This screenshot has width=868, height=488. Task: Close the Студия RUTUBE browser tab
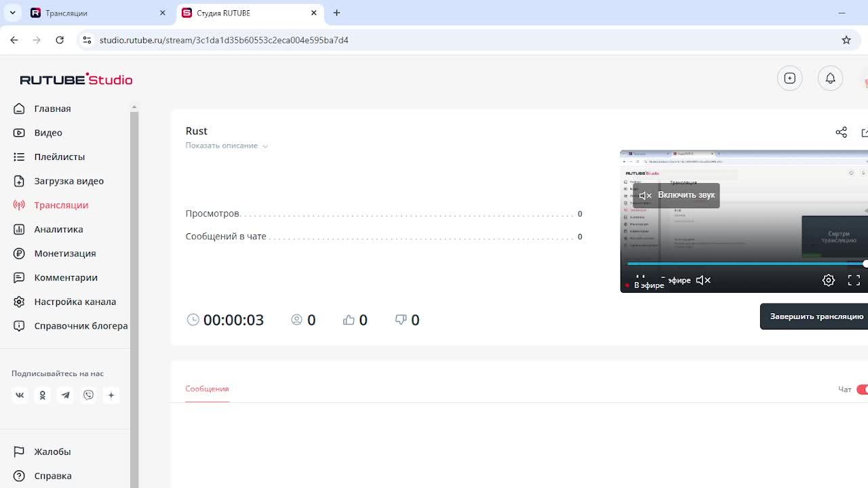[314, 13]
